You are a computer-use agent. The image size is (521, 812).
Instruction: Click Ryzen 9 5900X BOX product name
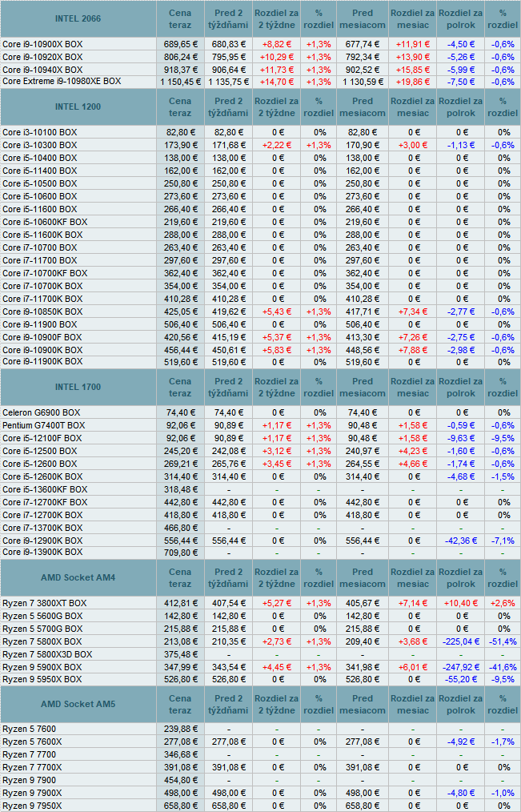tap(42, 668)
